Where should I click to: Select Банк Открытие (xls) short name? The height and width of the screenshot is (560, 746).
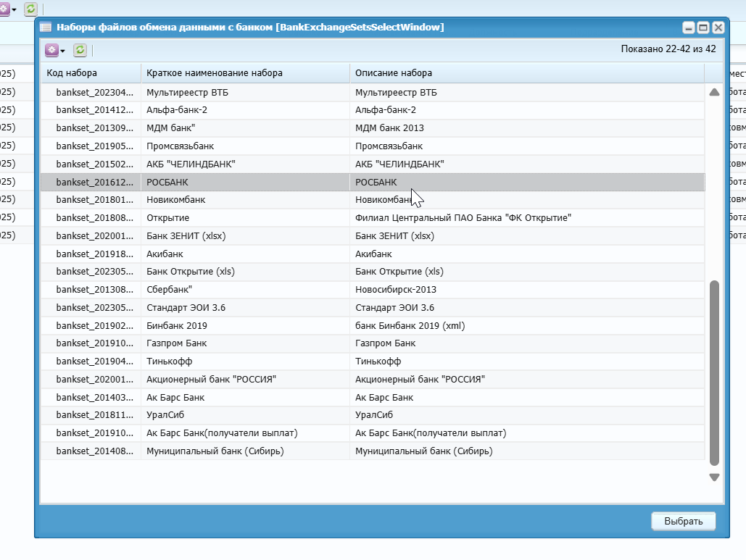tap(245, 272)
